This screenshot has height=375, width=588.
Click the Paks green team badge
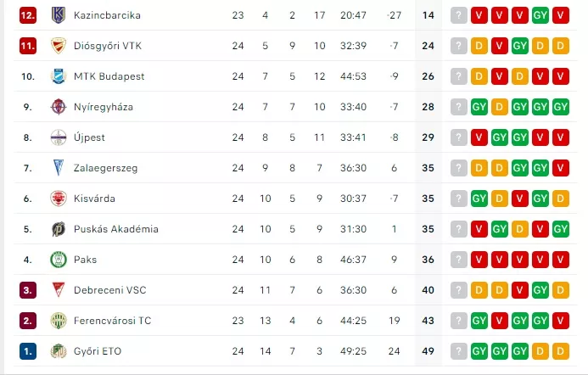click(58, 260)
